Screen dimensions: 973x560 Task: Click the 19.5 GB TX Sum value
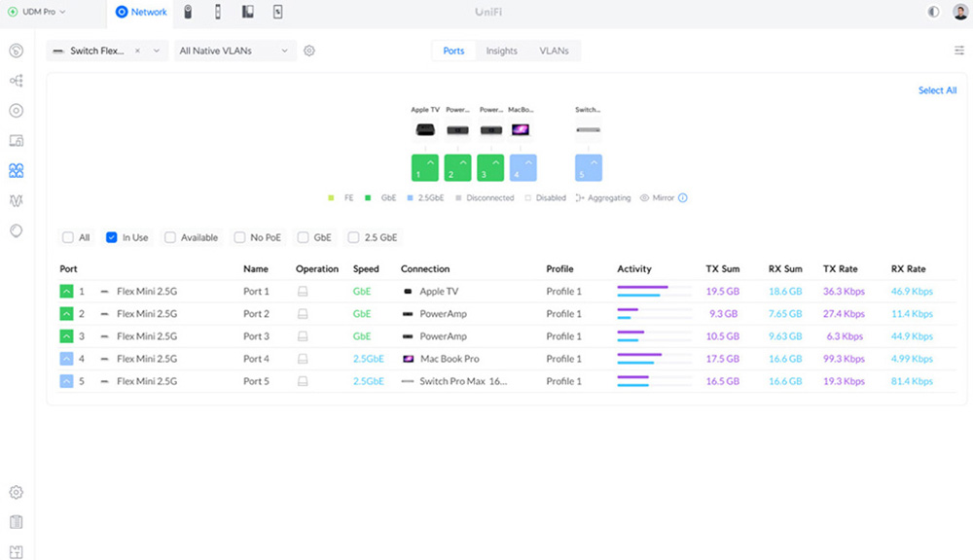722,292
